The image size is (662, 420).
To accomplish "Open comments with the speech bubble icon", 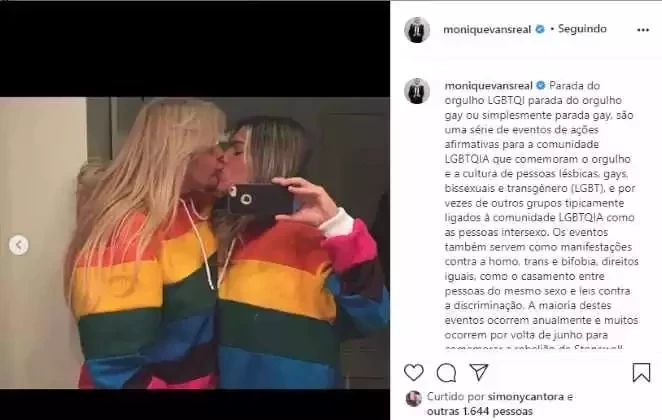I will click(x=446, y=373).
